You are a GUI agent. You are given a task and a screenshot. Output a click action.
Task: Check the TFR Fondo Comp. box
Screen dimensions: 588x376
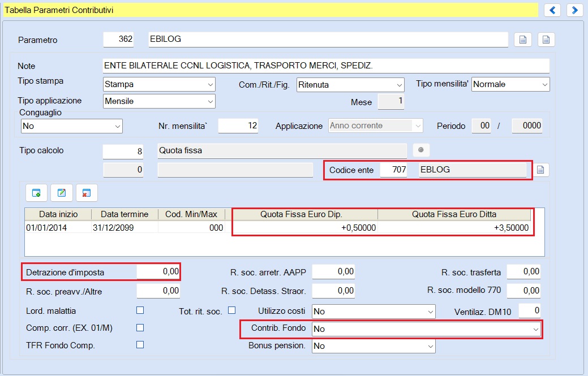[x=140, y=344]
